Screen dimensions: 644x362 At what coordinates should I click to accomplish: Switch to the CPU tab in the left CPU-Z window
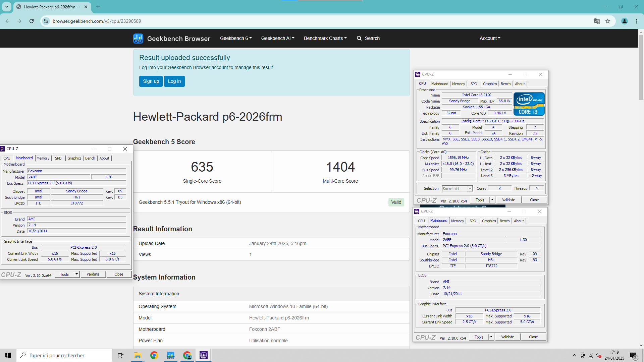click(x=7, y=158)
